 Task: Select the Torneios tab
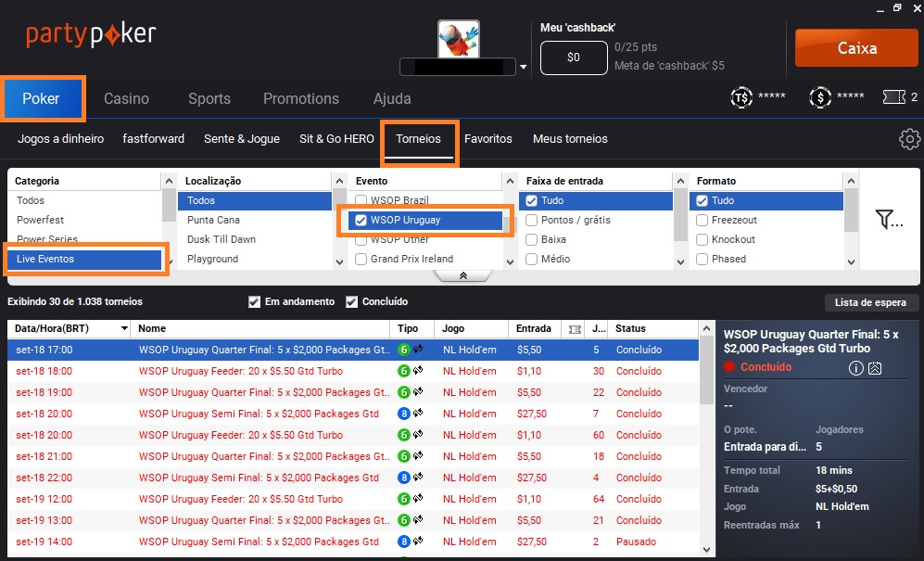(418, 139)
